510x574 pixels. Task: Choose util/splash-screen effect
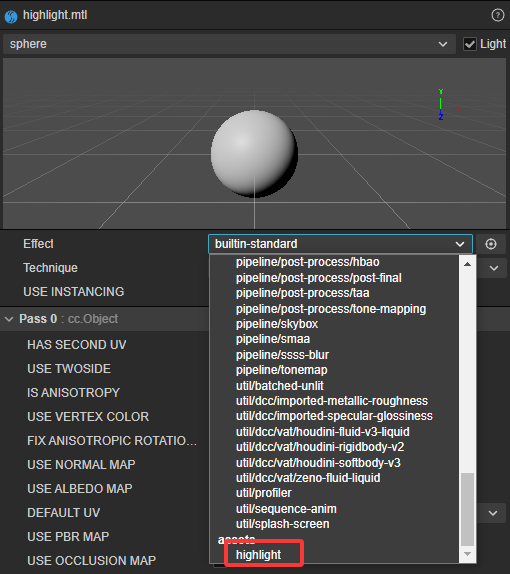coord(283,524)
